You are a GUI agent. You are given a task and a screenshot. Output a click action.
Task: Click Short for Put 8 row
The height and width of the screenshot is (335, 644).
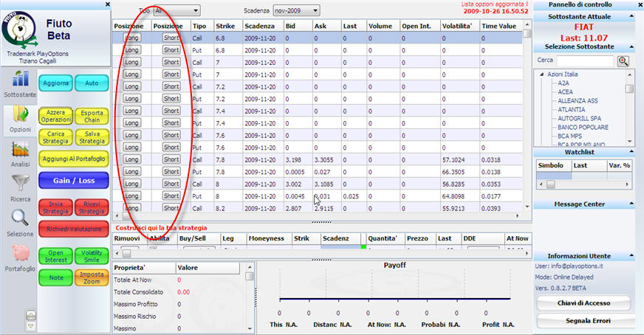click(x=171, y=196)
